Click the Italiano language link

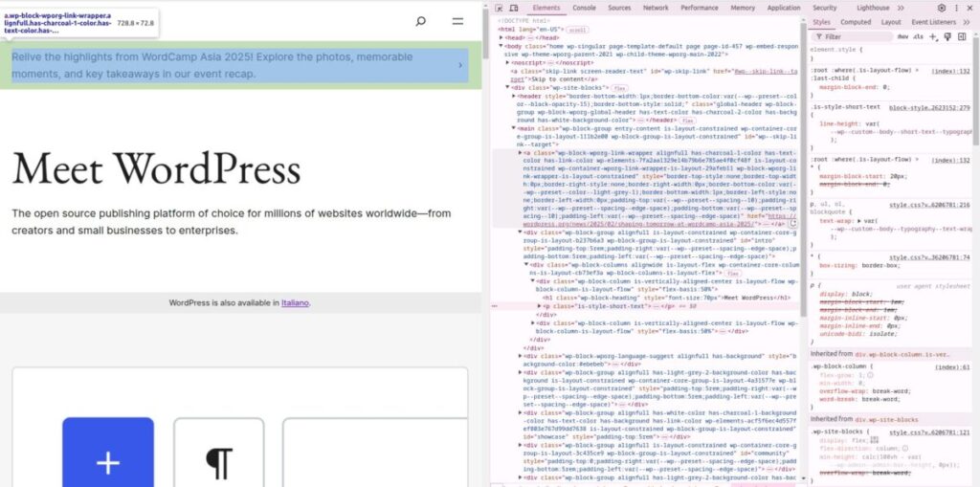295,302
